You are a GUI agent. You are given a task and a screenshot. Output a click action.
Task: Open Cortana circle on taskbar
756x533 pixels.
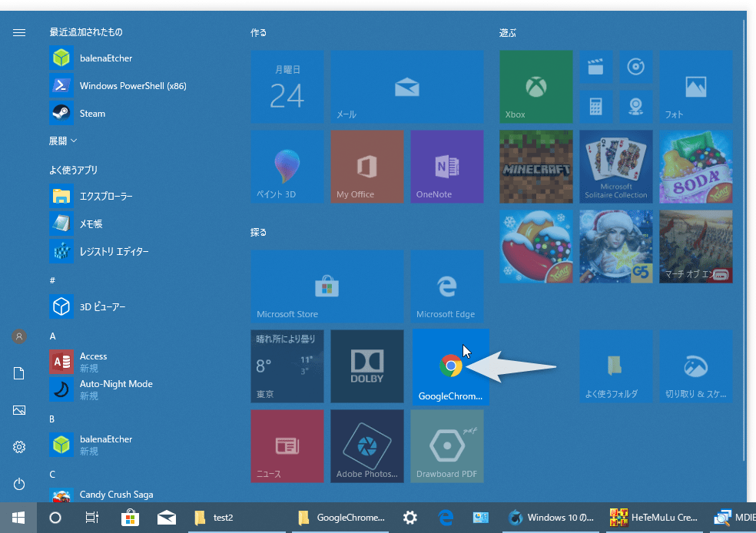(55, 518)
